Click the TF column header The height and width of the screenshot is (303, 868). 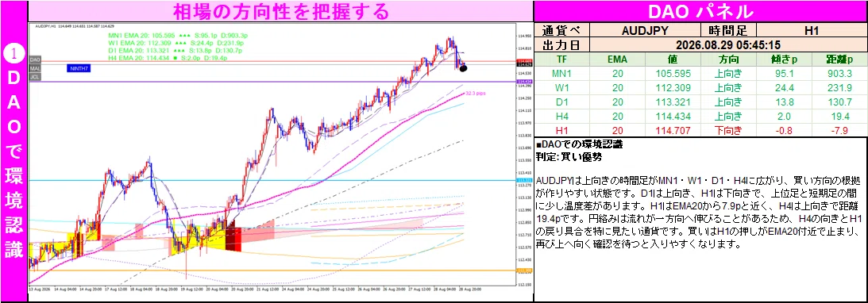562,59
